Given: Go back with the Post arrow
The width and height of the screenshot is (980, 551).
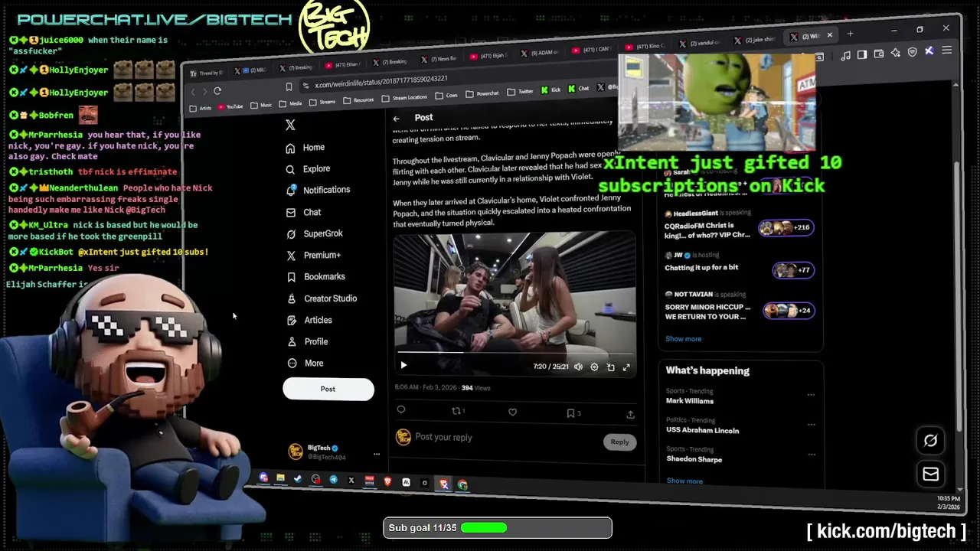Looking at the screenshot, I should (x=396, y=119).
